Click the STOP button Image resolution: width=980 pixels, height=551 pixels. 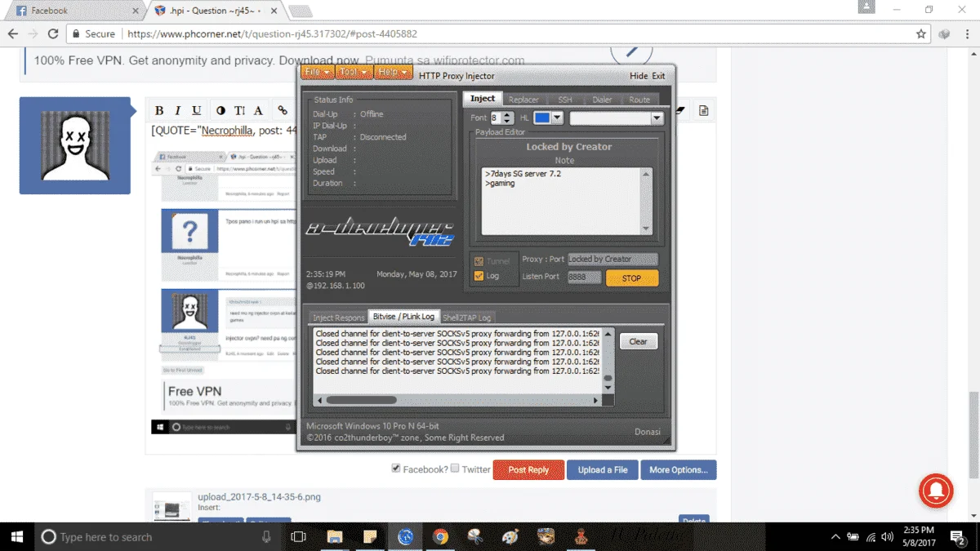632,278
